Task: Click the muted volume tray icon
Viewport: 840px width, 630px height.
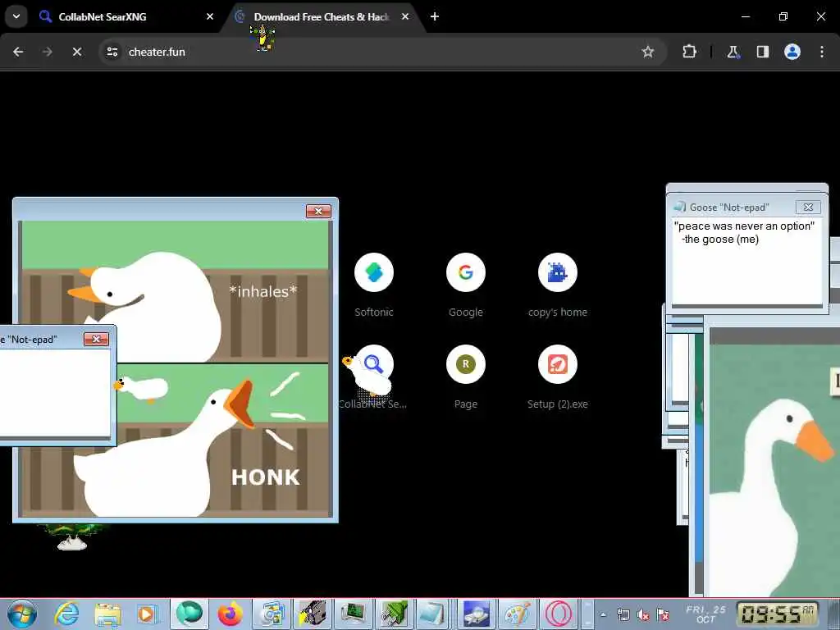Action: (643, 614)
